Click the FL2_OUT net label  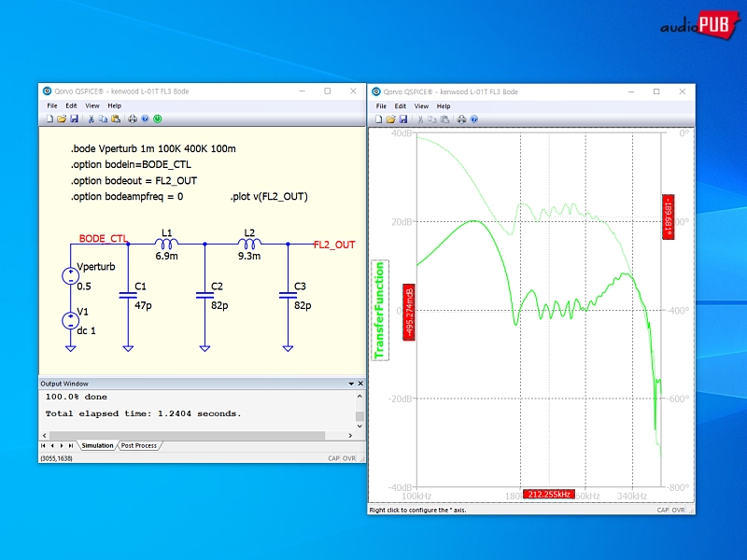[x=334, y=245]
